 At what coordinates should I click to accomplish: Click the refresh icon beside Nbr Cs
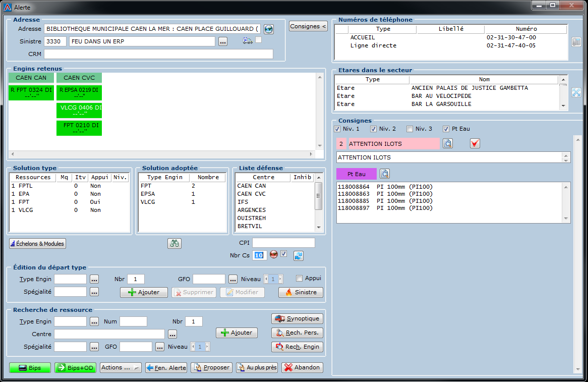click(298, 255)
